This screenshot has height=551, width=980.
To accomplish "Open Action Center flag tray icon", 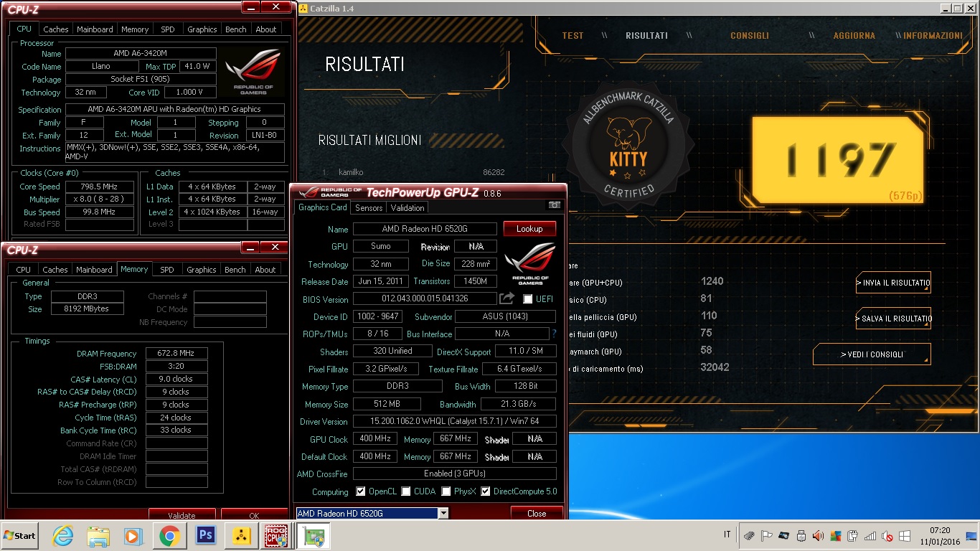I will [x=767, y=535].
